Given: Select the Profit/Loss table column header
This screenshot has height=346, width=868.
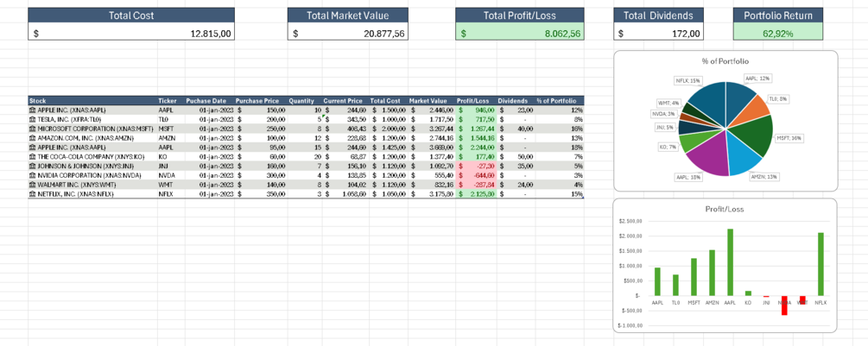Looking at the screenshot, I should click(476, 101).
